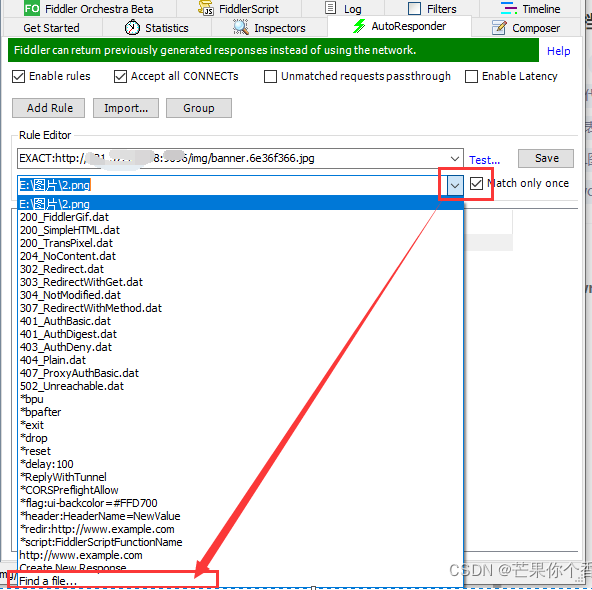592x590 pixels.
Task: Select 407_ProxyAuthBasic.dat option
Action: 240,373
